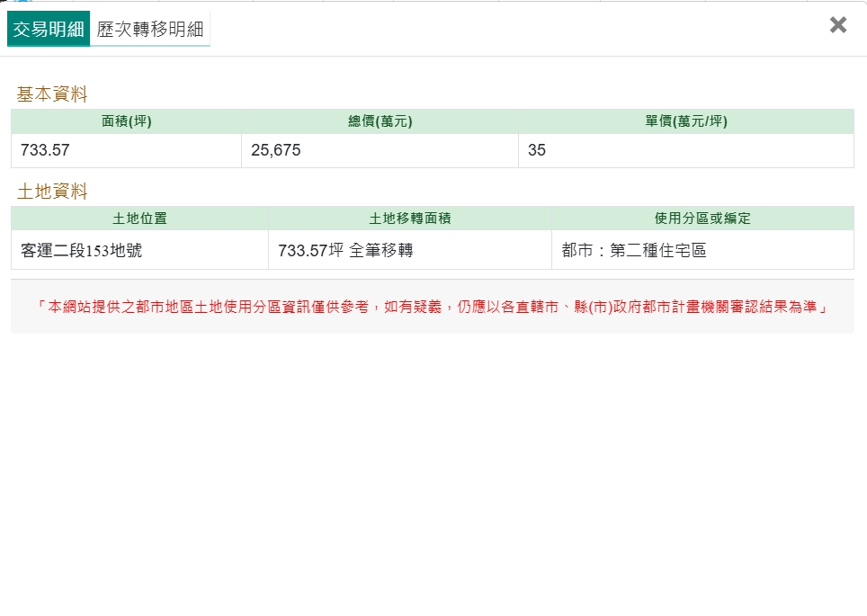Screen dimensions: 867x616
Task: Open the 歷次轉移明細 tab
Action: pos(150,30)
